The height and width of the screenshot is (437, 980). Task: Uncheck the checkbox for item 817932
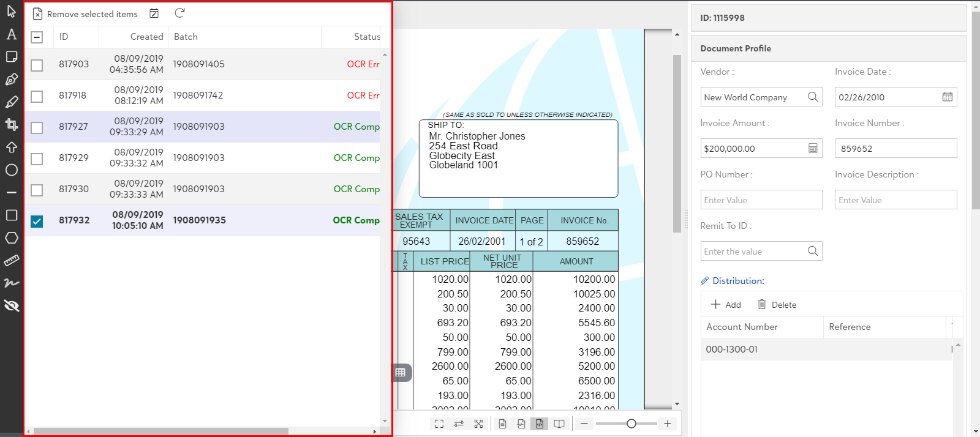click(x=37, y=221)
